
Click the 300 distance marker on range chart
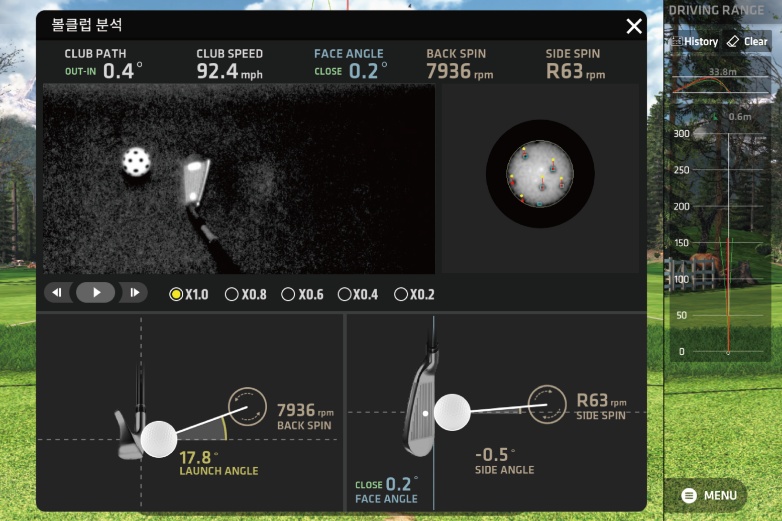(681, 134)
